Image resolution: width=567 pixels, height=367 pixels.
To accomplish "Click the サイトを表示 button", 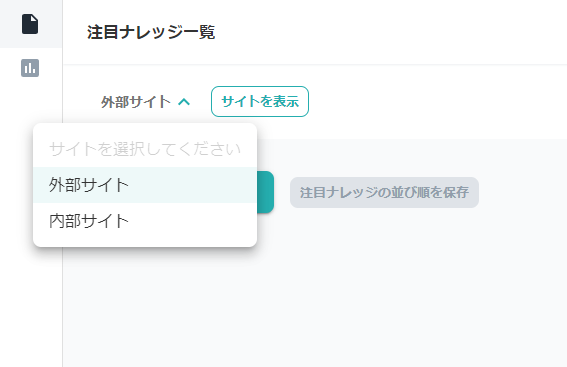I will pyautogui.click(x=260, y=102).
